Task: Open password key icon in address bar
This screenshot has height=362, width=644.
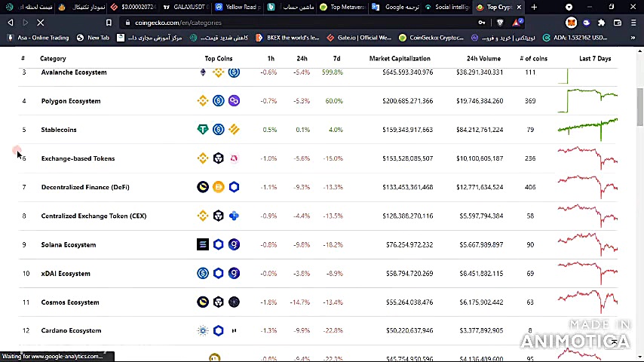Action: [x=482, y=23]
